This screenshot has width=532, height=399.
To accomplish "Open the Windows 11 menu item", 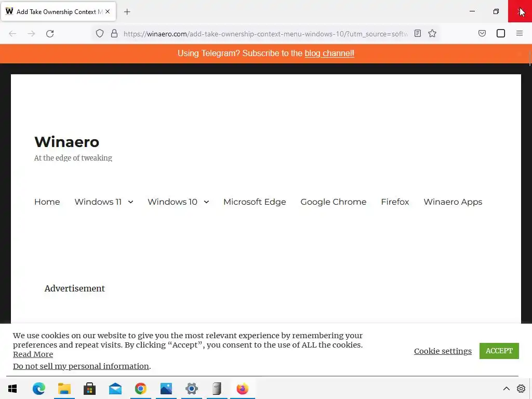I will pyautogui.click(x=98, y=202).
